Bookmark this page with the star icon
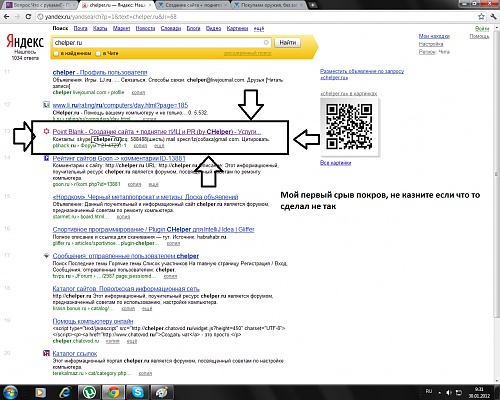This screenshot has width=500, height=400. (x=481, y=16)
